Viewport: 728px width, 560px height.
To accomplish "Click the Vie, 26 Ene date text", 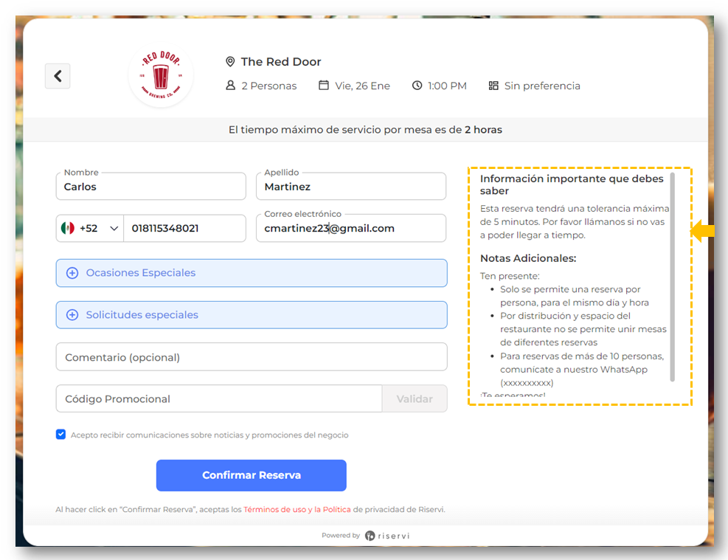I will coord(363,86).
